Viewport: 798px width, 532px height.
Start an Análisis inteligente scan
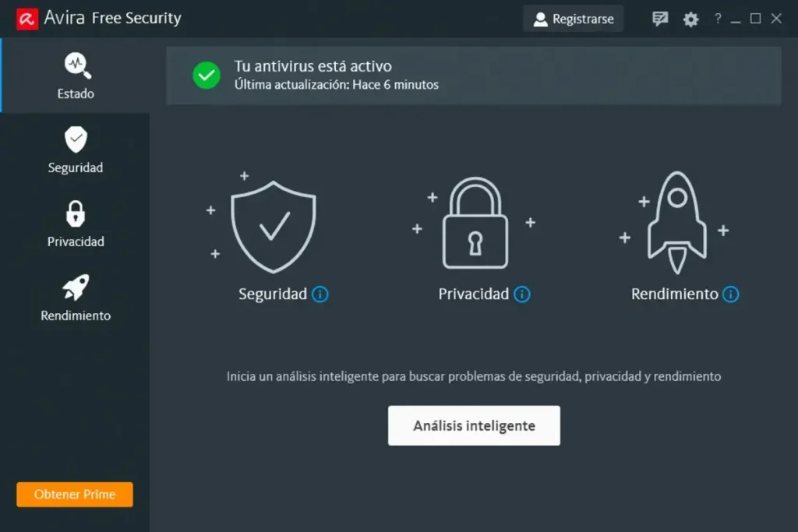[473, 425]
